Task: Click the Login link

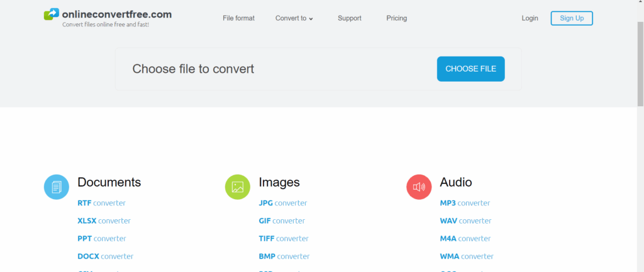Action: pos(530,18)
